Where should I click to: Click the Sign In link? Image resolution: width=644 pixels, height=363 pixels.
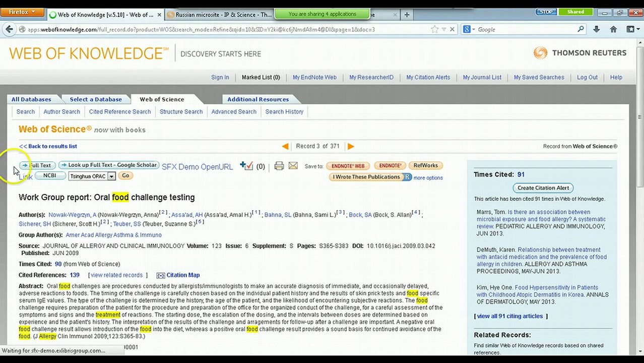pos(220,77)
